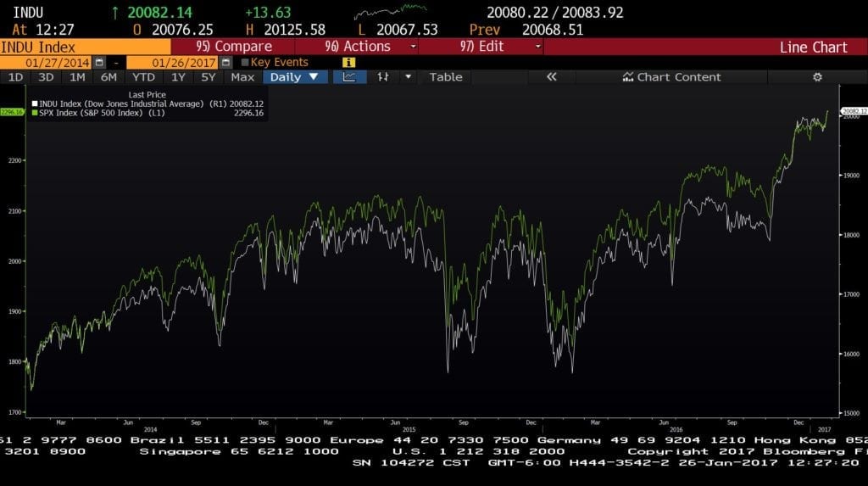868x486 pixels.
Task: Toggle the Key Events checkbox
Action: pyautogui.click(x=245, y=63)
